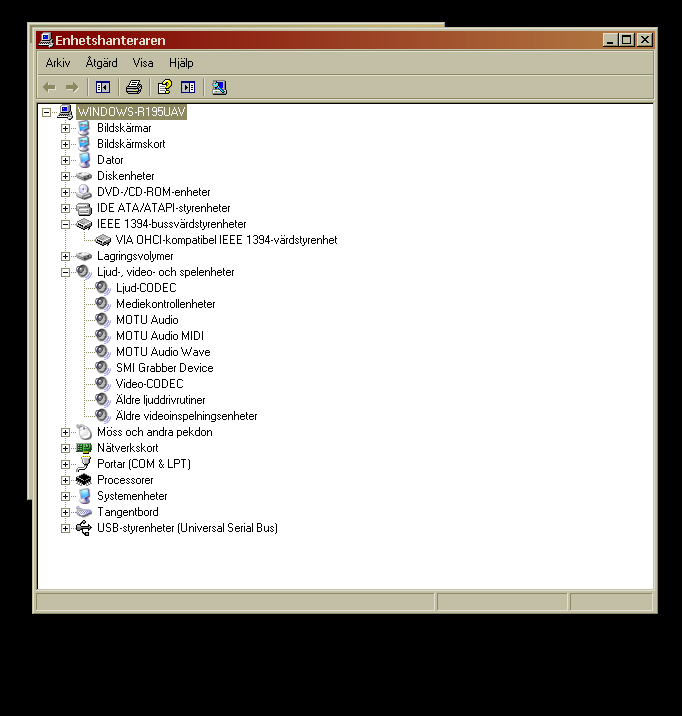Select the Portar (COM & LPT) label
Screen dimensions: 682x716
[144, 463]
